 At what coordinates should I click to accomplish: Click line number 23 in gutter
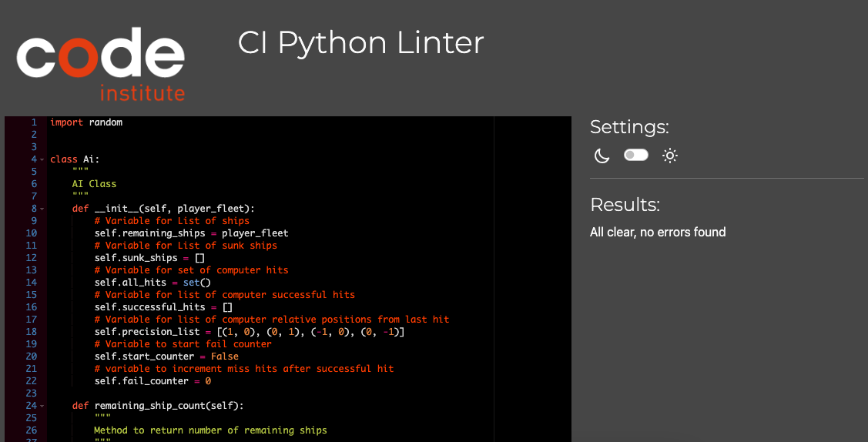[x=32, y=393]
